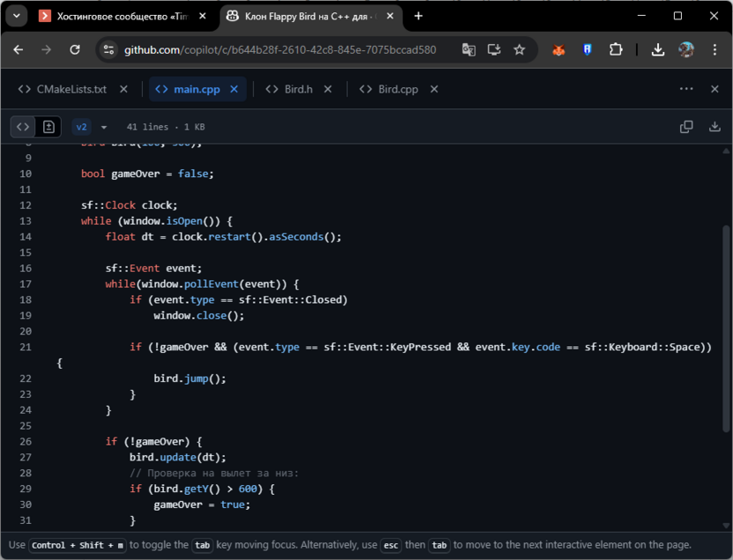Navigate back to the previous page
Image resolution: width=733 pixels, height=560 pixels.
pos(19,50)
